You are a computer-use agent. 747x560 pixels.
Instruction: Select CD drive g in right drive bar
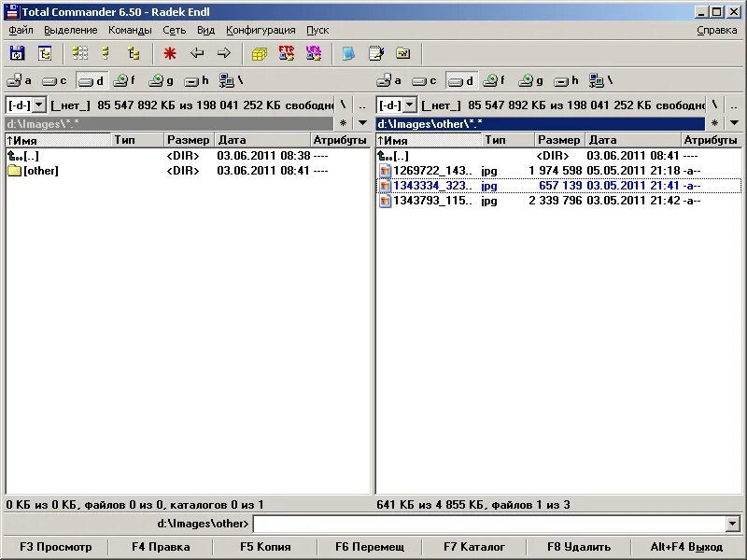530,81
